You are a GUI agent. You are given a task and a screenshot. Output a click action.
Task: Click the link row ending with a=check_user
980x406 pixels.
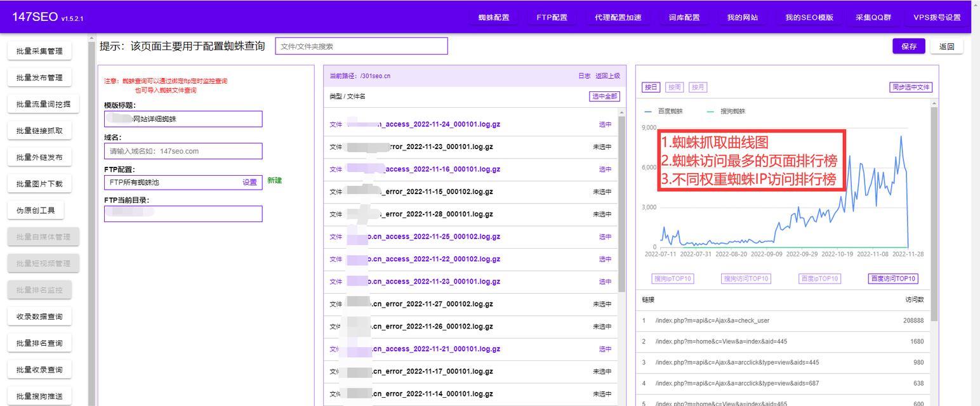pyautogui.click(x=783, y=321)
